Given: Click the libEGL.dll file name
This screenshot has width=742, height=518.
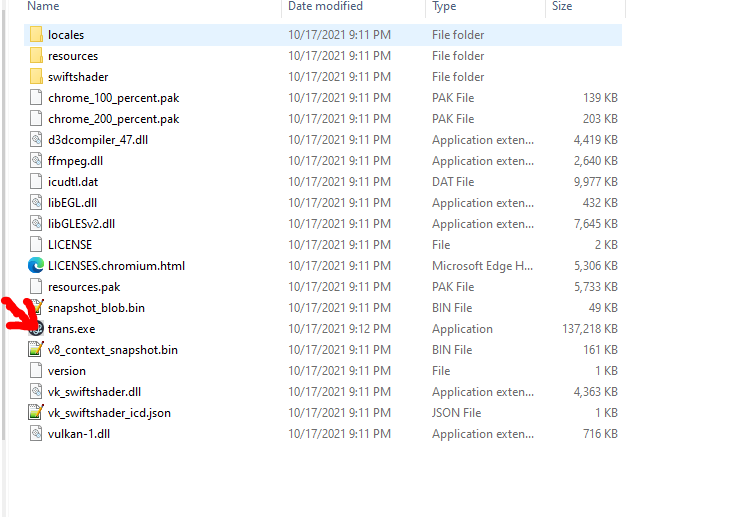Looking at the screenshot, I should tap(72, 203).
